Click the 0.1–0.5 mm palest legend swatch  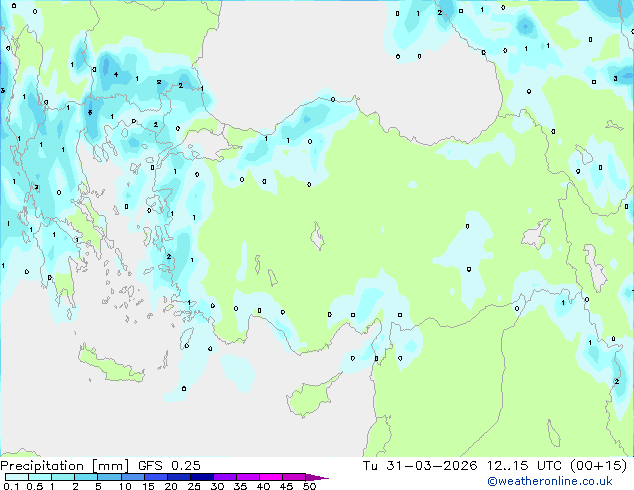tap(17, 477)
